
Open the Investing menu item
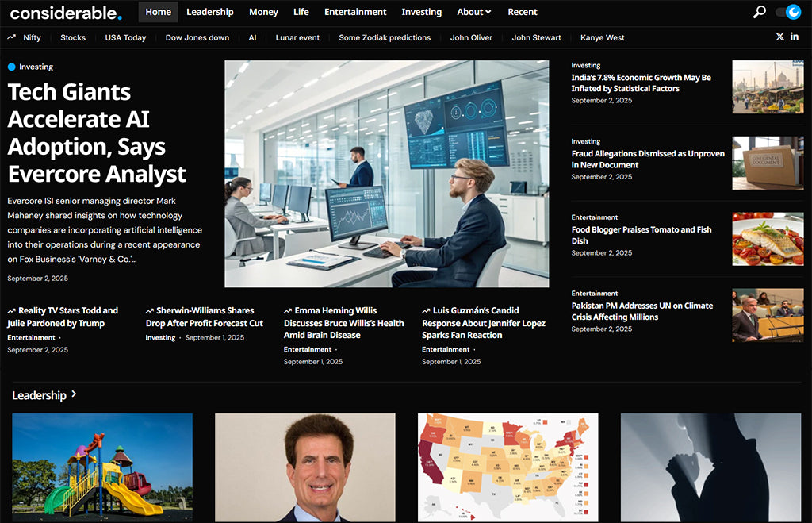[x=422, y=12]
